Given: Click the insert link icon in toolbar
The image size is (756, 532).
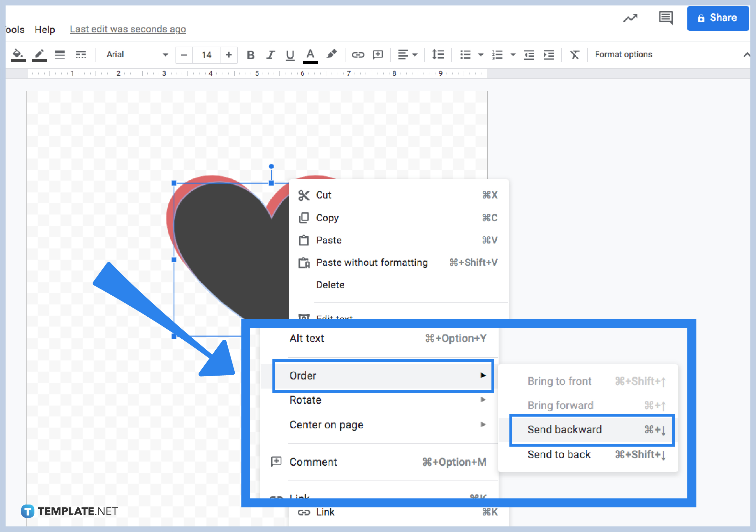Looking at the screenshot, I should point(357,55).
